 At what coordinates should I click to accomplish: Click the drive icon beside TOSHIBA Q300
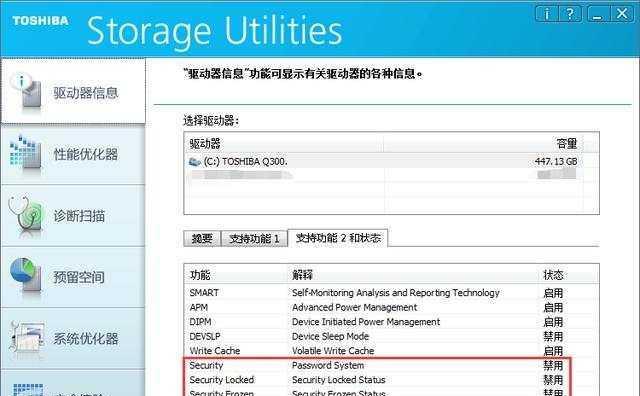pos(194,162)
